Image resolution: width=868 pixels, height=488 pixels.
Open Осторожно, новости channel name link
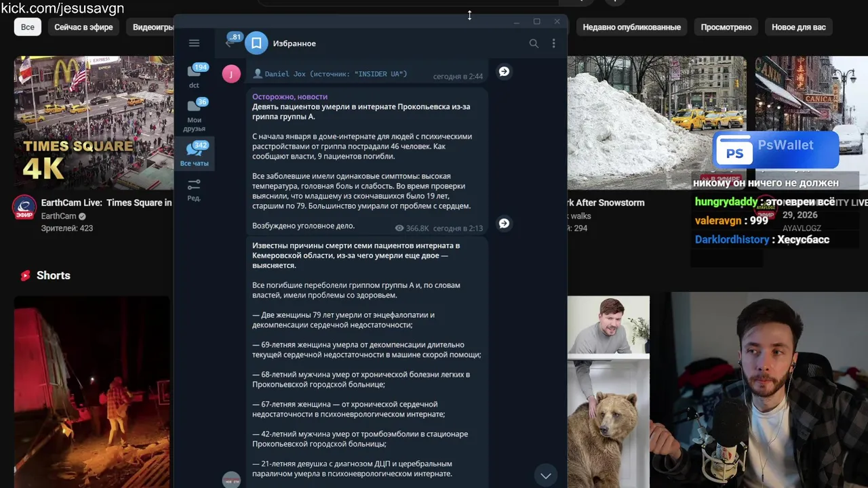pos(290,97)
